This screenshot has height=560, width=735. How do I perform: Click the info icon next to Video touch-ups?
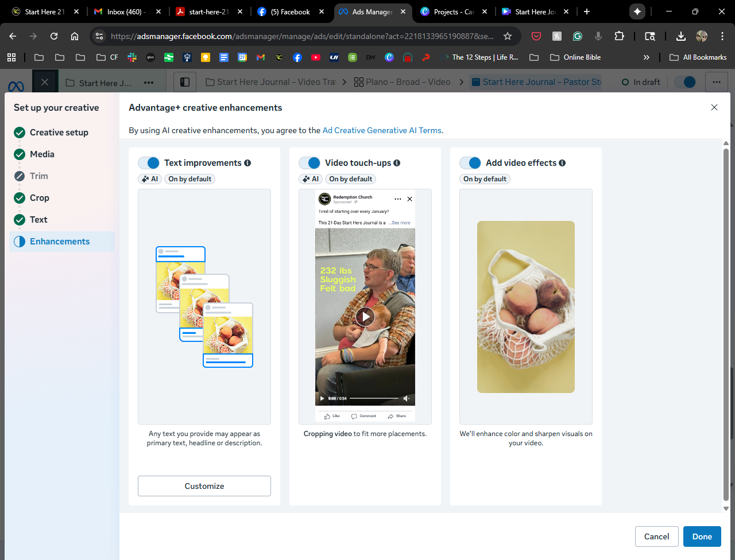pyautogui.click(x=397, y=163)
